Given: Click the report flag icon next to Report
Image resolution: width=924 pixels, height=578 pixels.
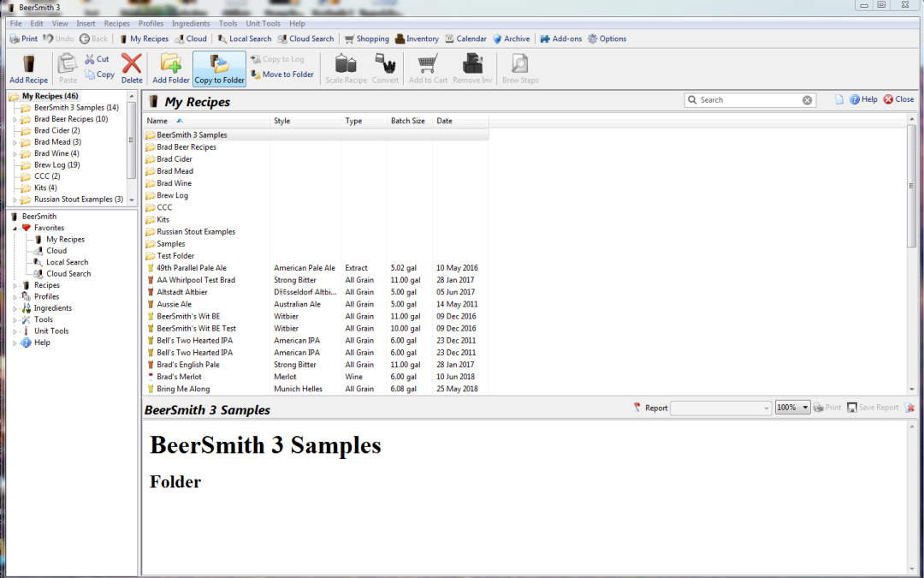Looking at the screenshot, I should [637, 408].
